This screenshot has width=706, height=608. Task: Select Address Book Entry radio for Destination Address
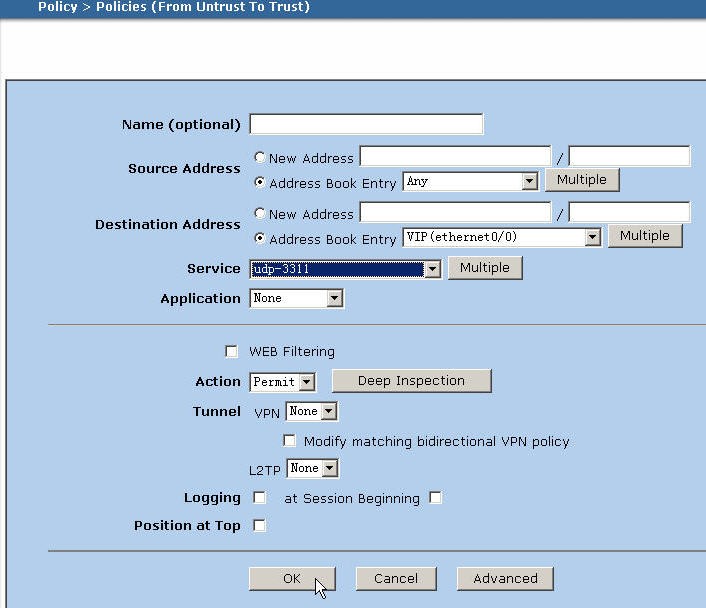tap(260, 239)
